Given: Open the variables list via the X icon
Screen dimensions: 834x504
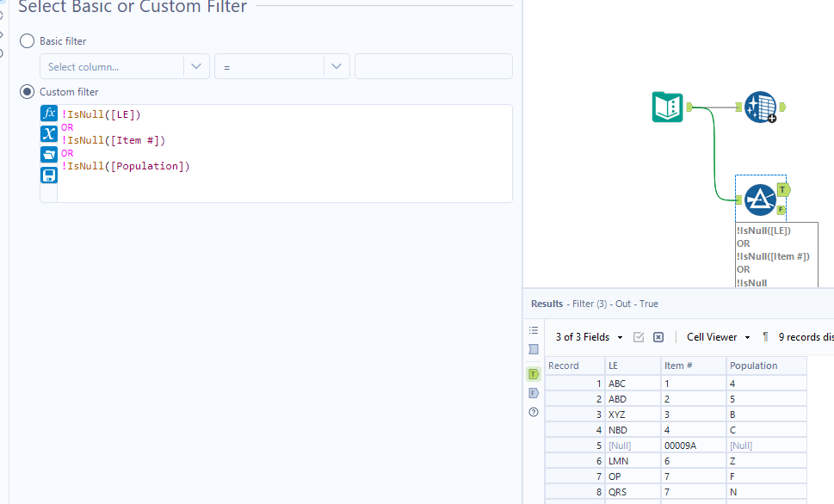Looking at the screenshot, I should (x=49, y=133).
